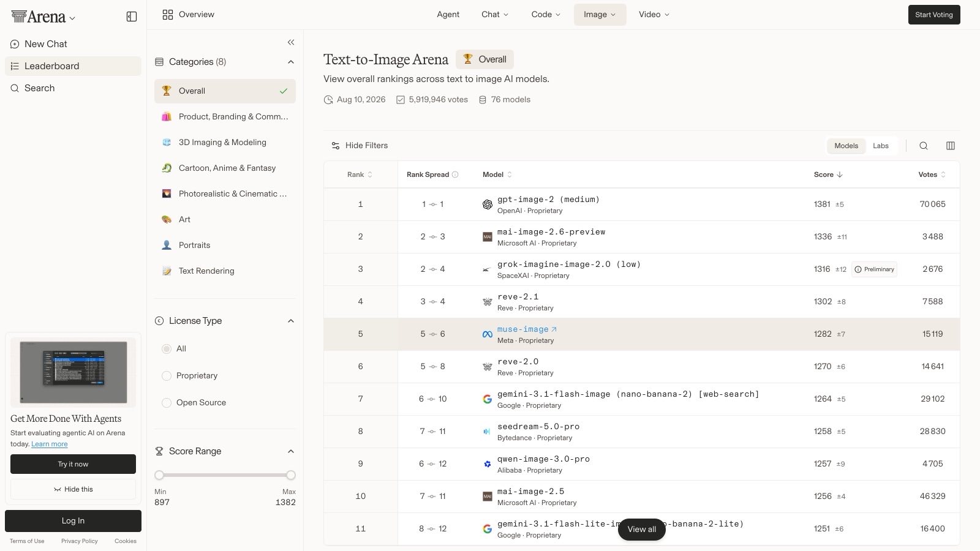The width and height of the screenshot is (980, 551).
Task: Select the All license type radio
Action: pos(167,349)
